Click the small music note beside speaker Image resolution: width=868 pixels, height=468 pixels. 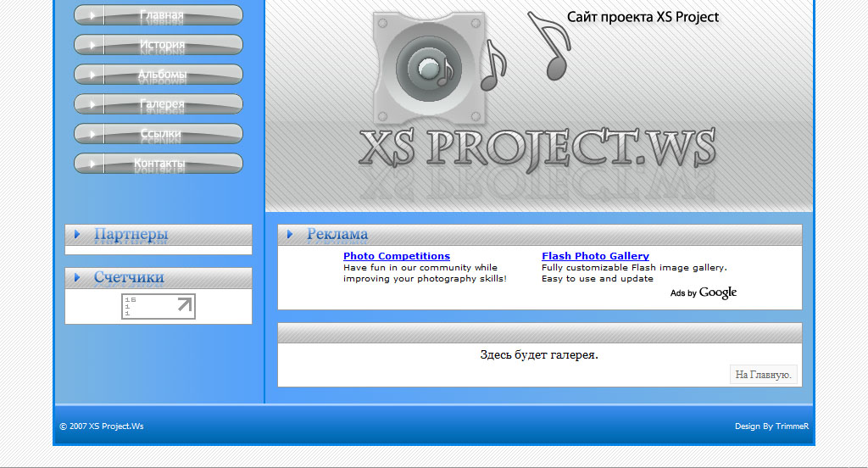[x=492, y=64]
